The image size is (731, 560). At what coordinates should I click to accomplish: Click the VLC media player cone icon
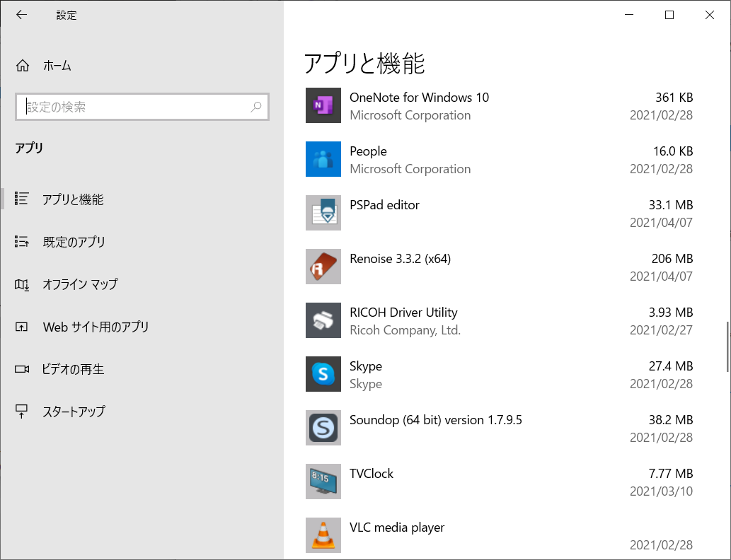323,535
